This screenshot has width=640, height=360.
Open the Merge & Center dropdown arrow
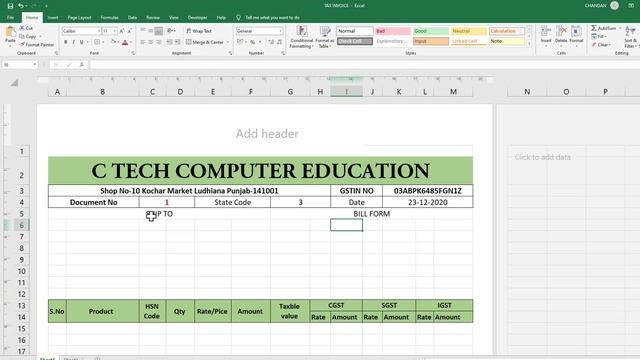click(228, 42)
